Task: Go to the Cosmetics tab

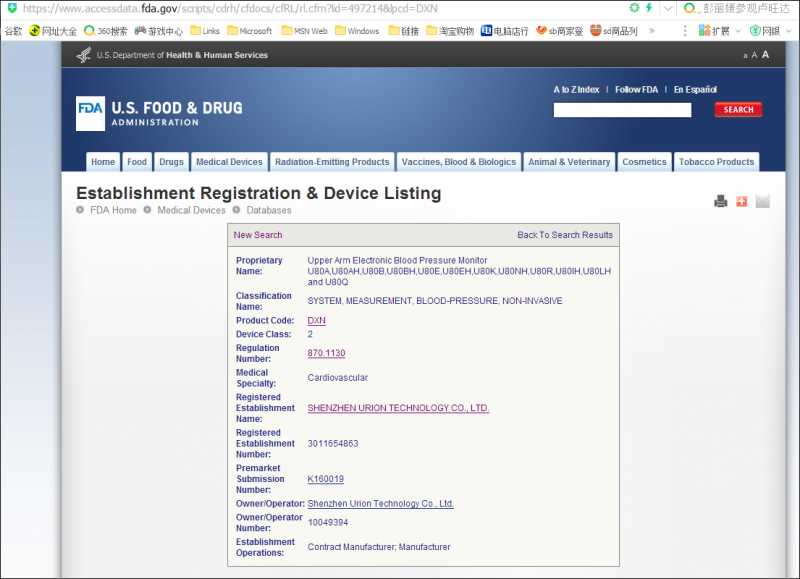Action: coord(644,162)
